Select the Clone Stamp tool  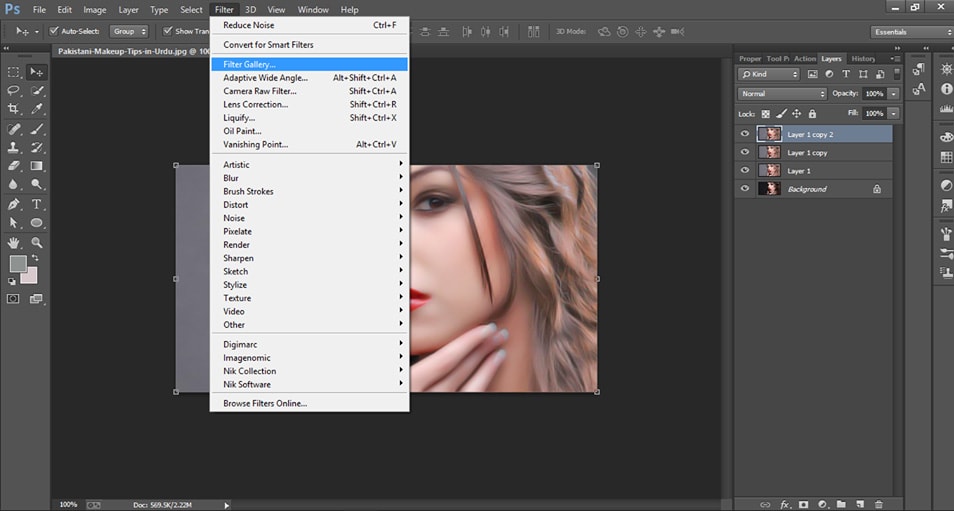pos(14,147)
